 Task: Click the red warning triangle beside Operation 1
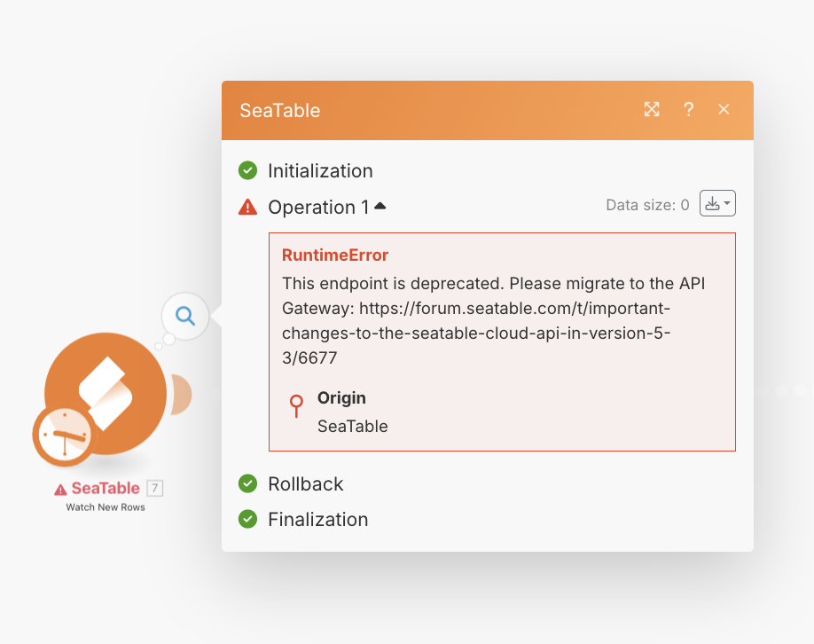point(247,208)
